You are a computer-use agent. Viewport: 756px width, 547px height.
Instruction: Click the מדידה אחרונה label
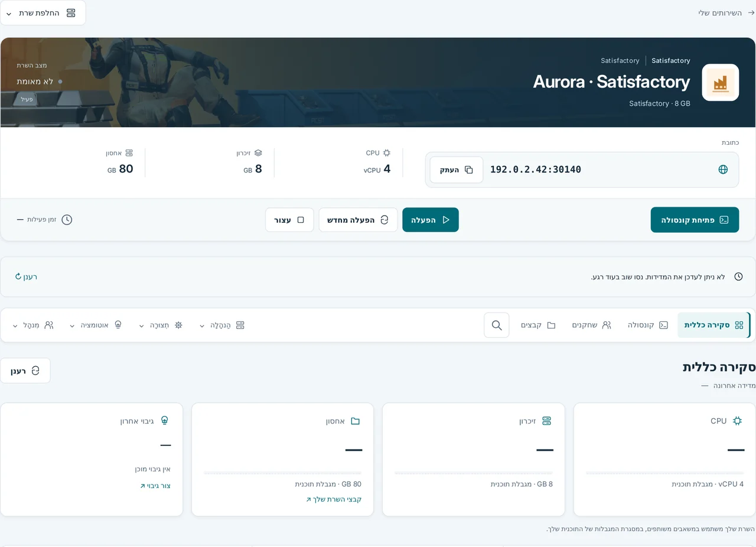[735, 386]
